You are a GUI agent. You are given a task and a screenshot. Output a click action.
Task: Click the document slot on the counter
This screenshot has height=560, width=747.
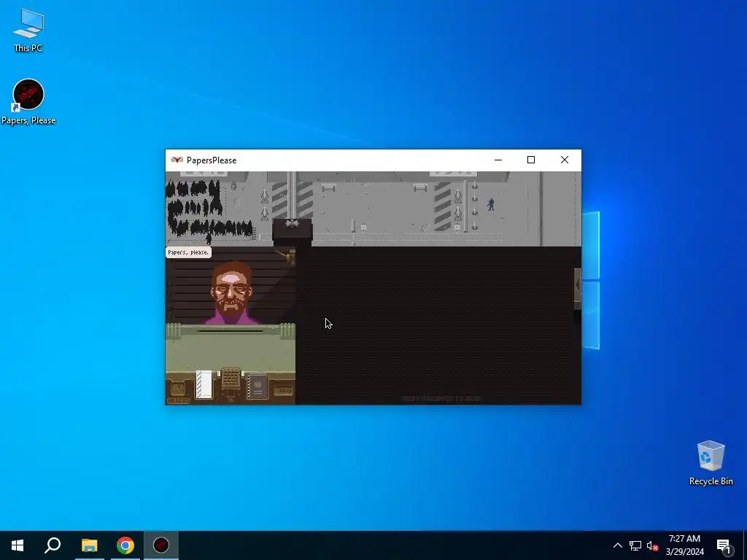pyautogui.click(x=230, y=330)
